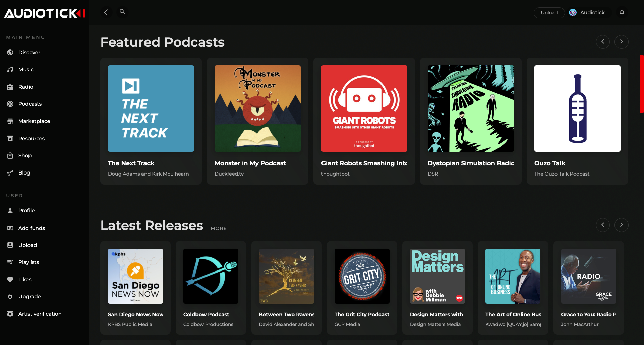The height and width of the screenshot is (345, 644).
Task: Click the page vertical scrollbar thumb
Action: pyautogui.click(x=642, y=84)
